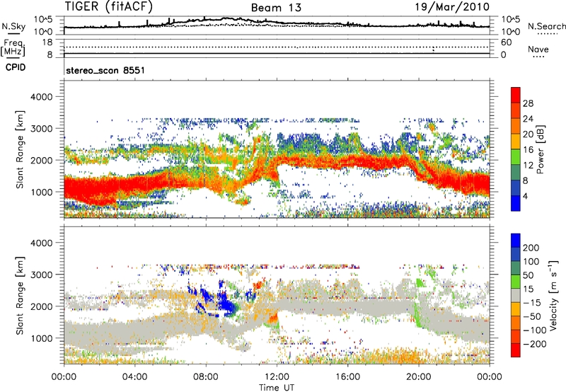
Task: Click the red top segment of power color bar
Action: pos(516,96)
